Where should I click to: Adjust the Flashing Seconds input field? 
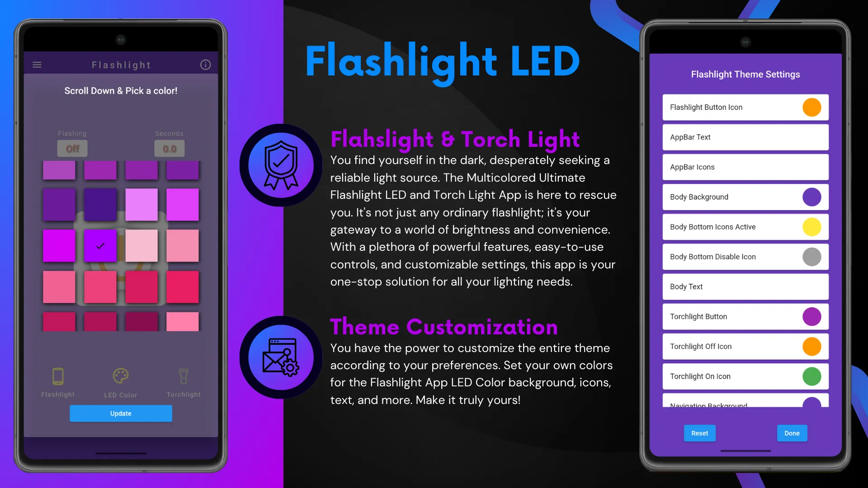(170, 148)
